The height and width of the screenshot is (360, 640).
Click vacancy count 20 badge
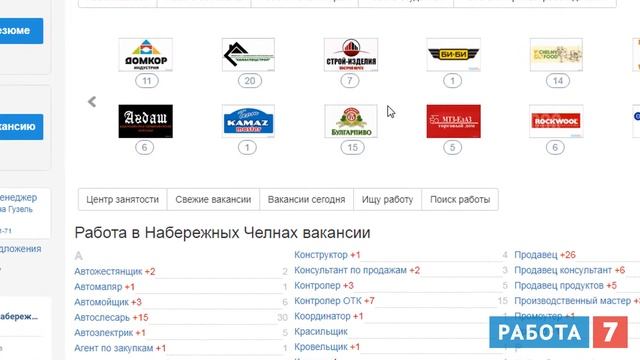pyautogui.click(x=249, y=81)
